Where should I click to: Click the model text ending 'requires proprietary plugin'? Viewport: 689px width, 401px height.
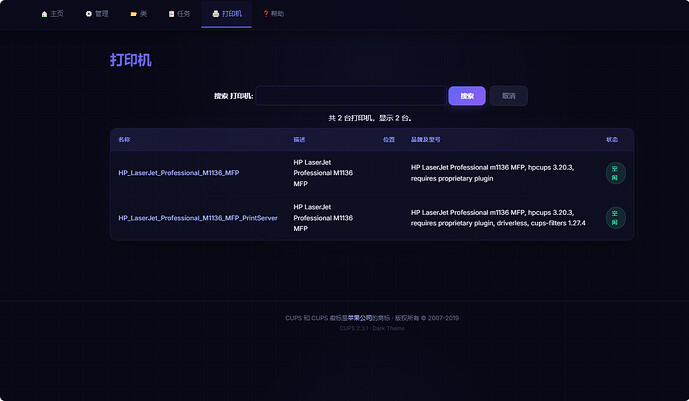pos(492,173)
